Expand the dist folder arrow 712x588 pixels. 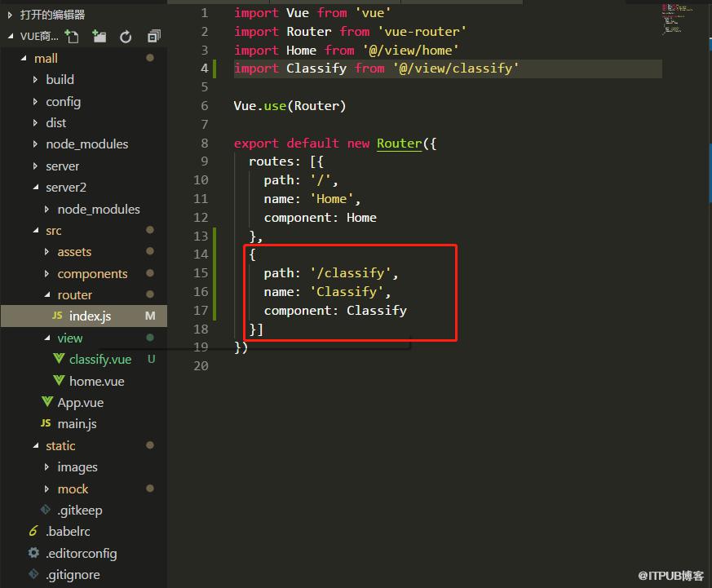tap(35, 122)
